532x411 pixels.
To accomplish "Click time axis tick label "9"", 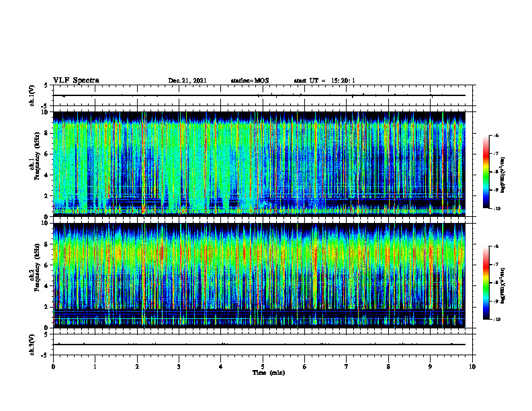I will coord(430,367).
